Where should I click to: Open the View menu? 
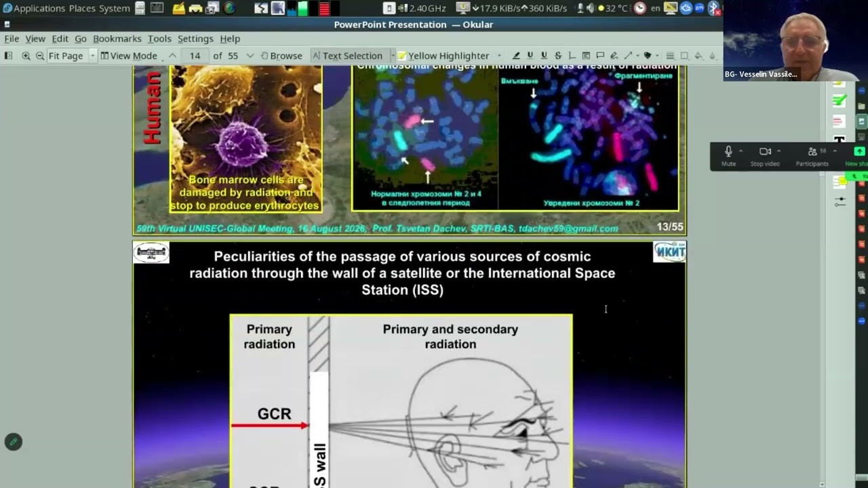(35, 39)
